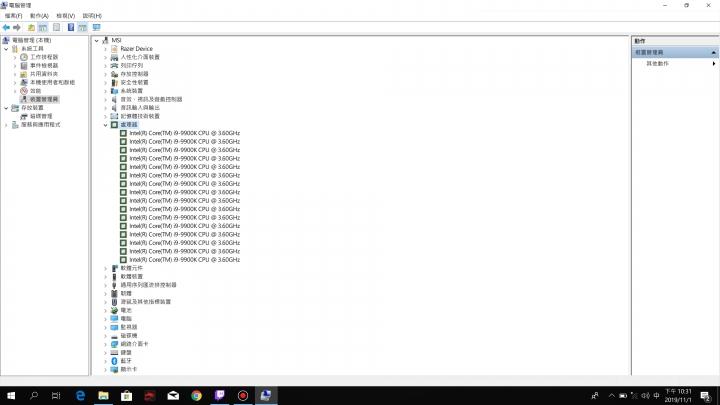Open the 檢視(V) menu
Image resolution: width=720 pixels, height=405 pixels.
pos(65,16)
